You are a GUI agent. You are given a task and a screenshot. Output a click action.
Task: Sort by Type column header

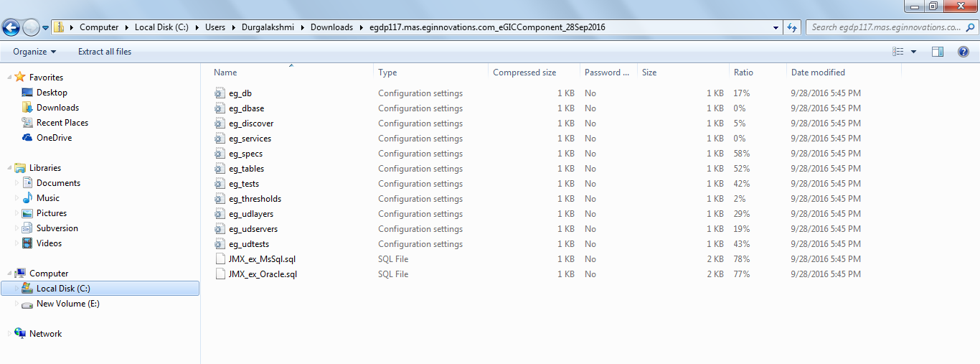[x=387, y=73]
